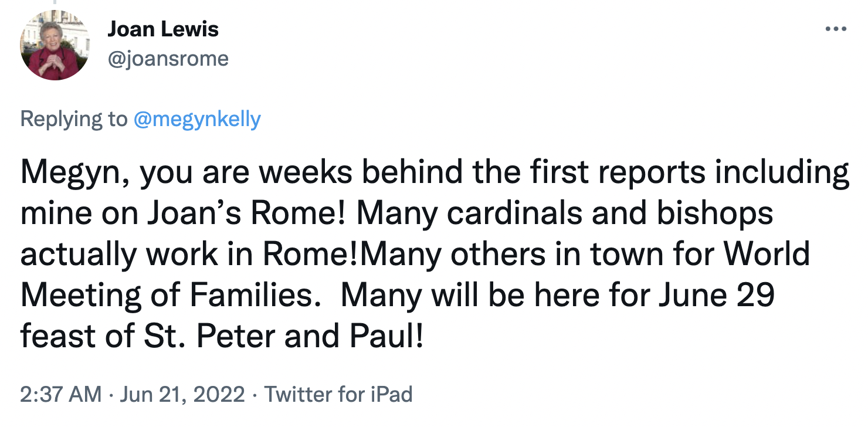868x427 pixels.
Task: Open the @megynkelly mention link
Action: pos(197,119)
